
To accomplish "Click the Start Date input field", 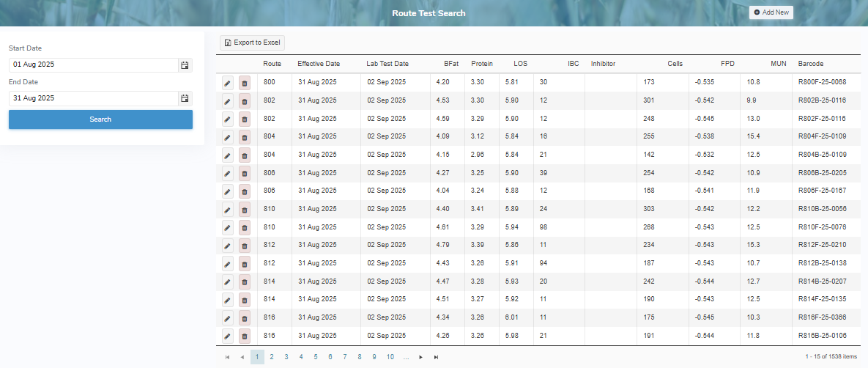I will 93,65.
